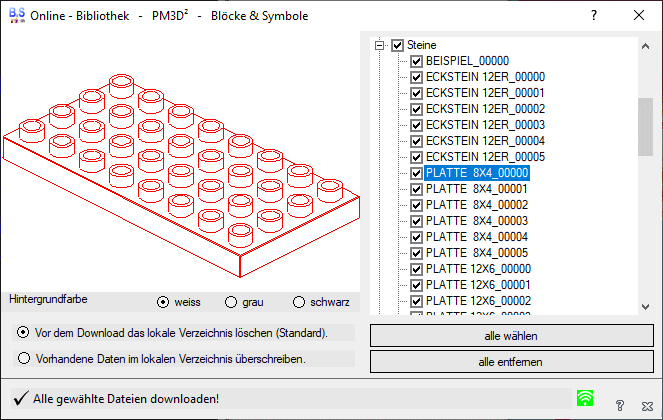Click the red brick plate preview image
Screen dimensions: 663x420
[x=181, y=176]
